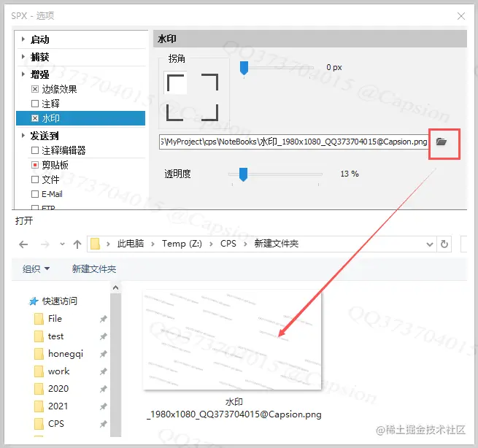Image resolution: width=478 pixels, height=448 pixels.
Task: Refresh the folder address bar
Action: coord(444,244)
